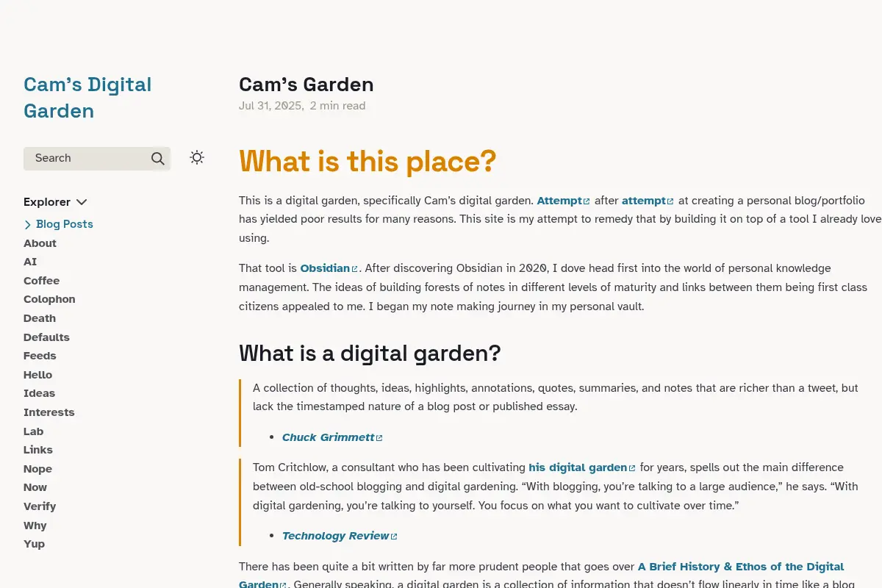The image size is (882, 588).
Task: Click the search magnifier icon
Action: coord(157,158)
